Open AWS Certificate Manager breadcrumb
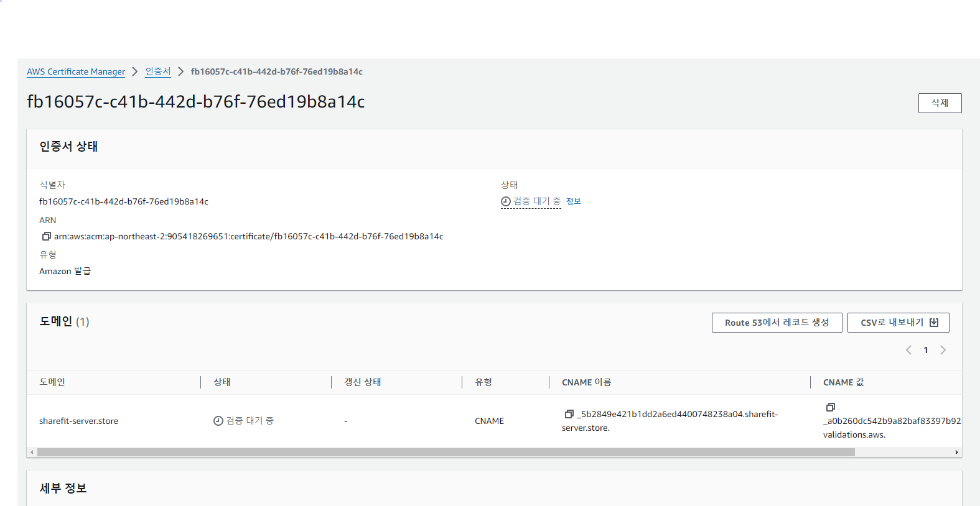 coord(76,71)
